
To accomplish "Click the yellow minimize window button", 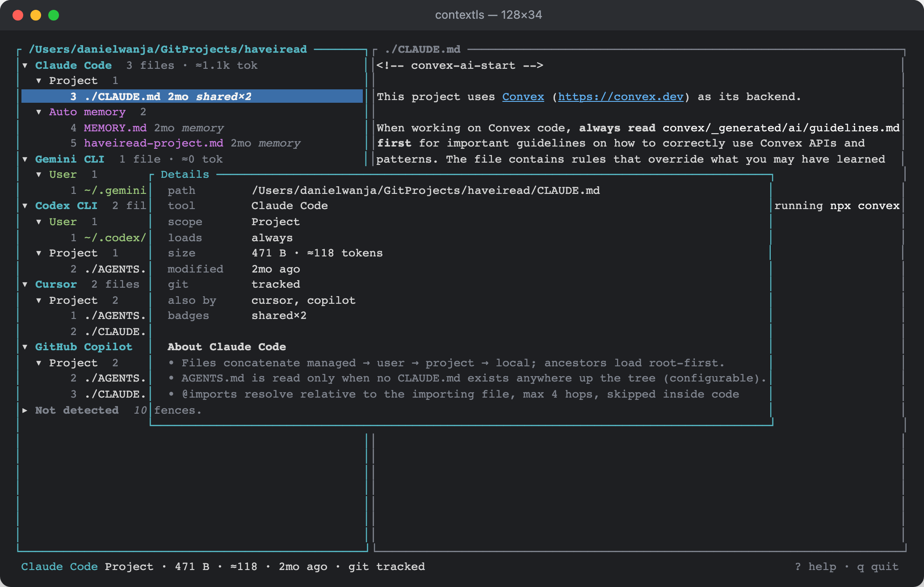I will [36, 15].
